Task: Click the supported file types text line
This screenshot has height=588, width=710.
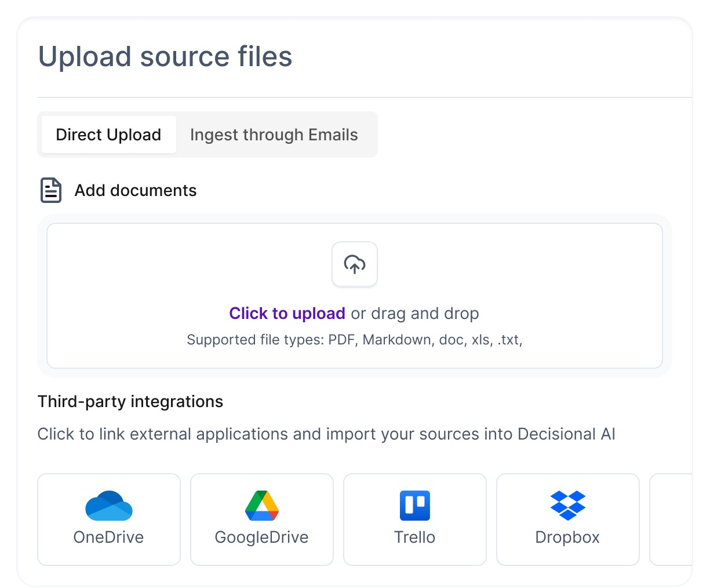Action: 355,340
